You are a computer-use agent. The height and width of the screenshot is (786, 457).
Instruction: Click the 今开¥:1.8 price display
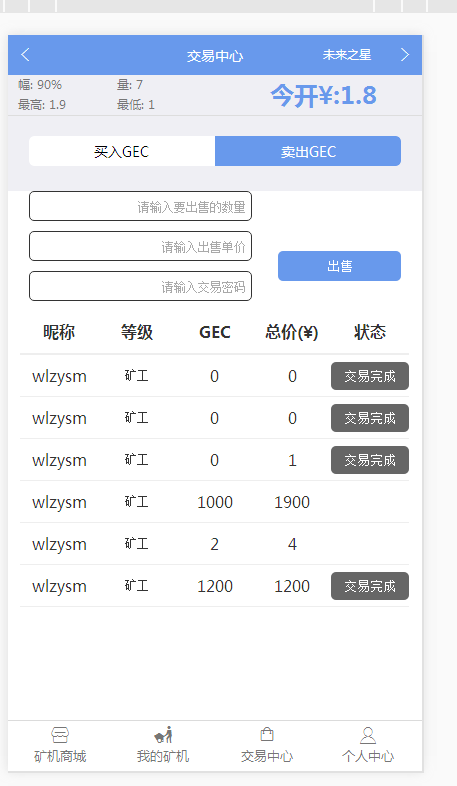pos(323,95)
